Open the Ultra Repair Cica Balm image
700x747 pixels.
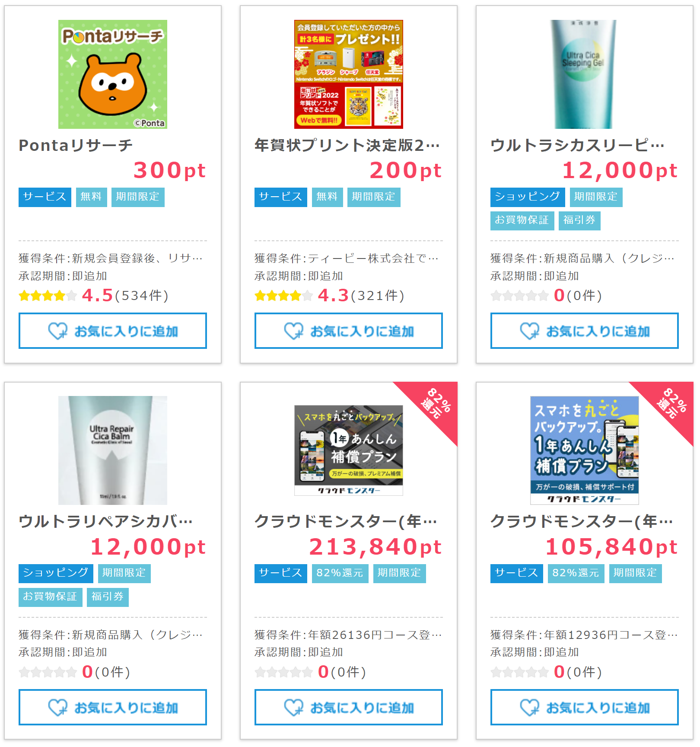coord(113,450)
